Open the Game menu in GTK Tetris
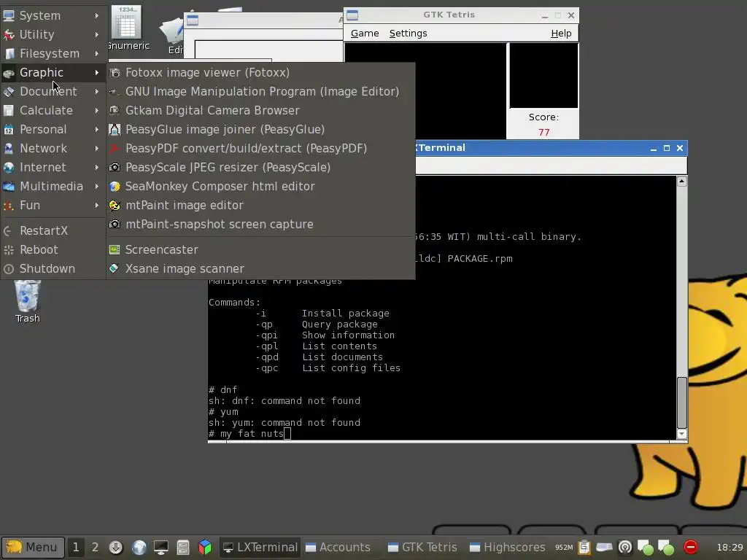 [x=365, y=34]
